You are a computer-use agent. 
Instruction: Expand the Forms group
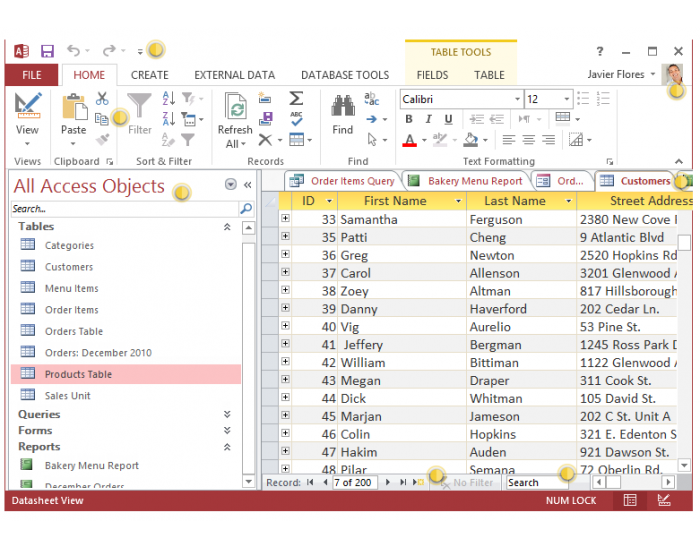pos(227,430)
